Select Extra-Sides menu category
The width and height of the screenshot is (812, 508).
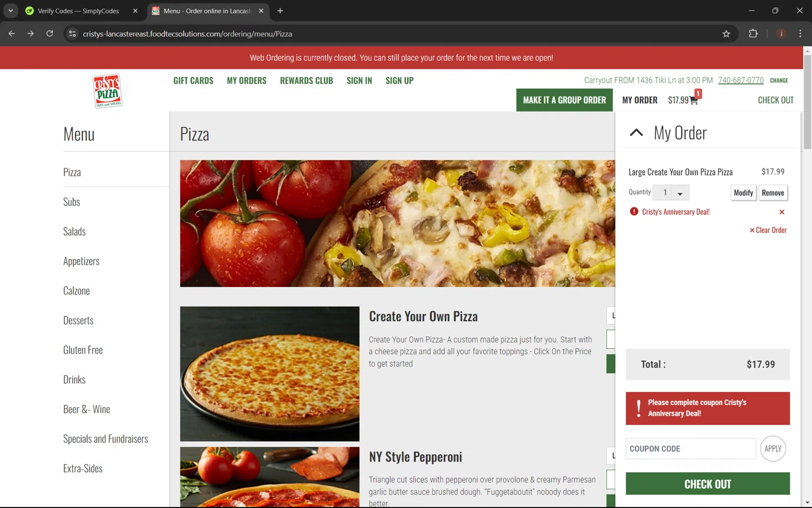(x=83, y=468)
